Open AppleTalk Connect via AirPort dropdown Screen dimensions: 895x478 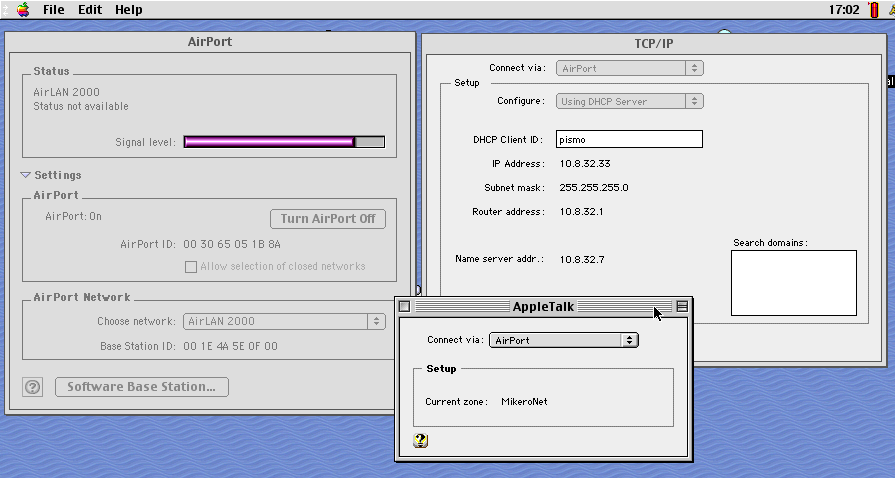click(x=563, y=340)
